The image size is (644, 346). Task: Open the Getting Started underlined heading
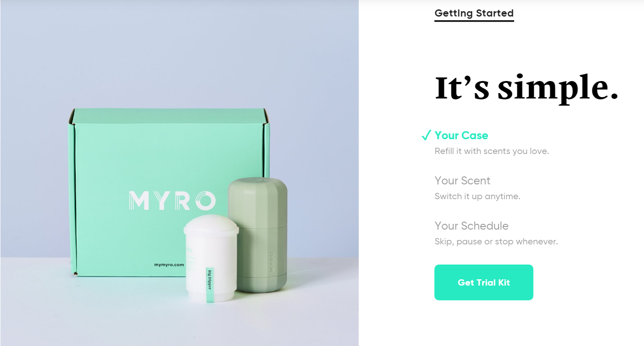474,13
